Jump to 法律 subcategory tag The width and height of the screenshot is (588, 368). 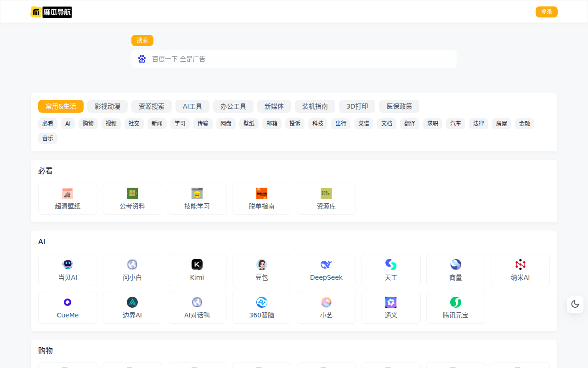click(x=479, y=124)
